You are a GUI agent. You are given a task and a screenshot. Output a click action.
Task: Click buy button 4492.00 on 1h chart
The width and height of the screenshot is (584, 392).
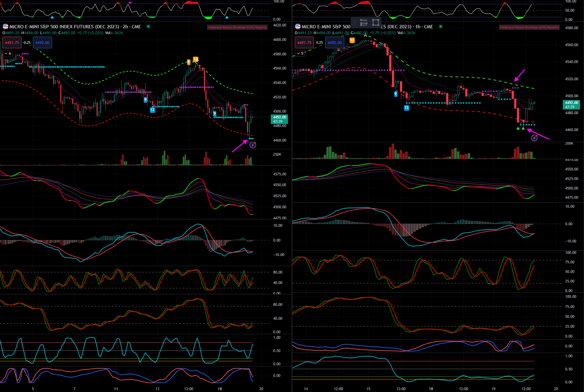coord(335,43)
